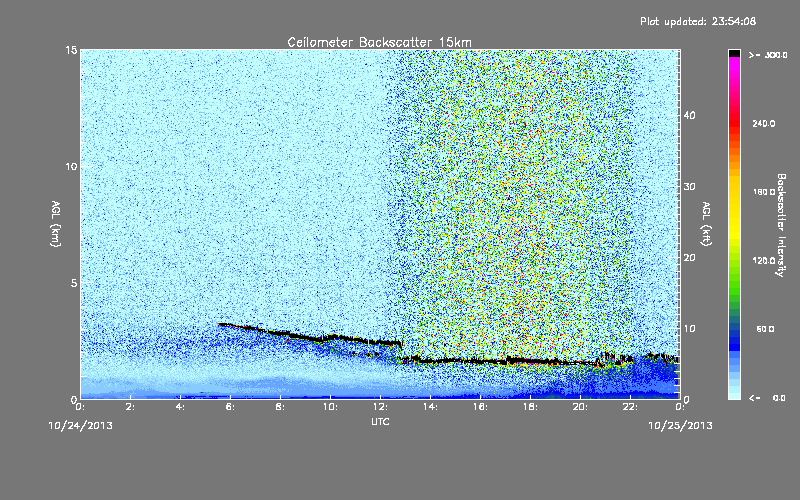Click the "Backscatter Intensity" color bar title
This screenshot has width=800, height=500.
click(781, 225)
